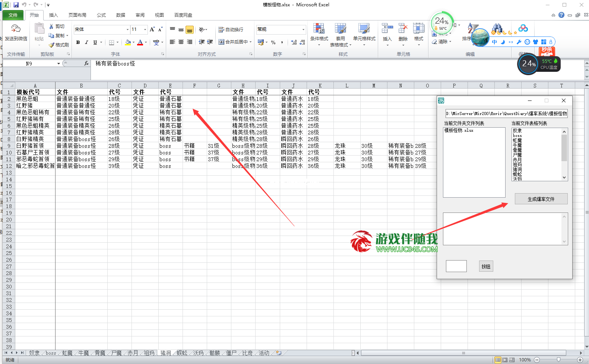Open the 文件 File tab
The image size is (589, 364).
[13, 15]
